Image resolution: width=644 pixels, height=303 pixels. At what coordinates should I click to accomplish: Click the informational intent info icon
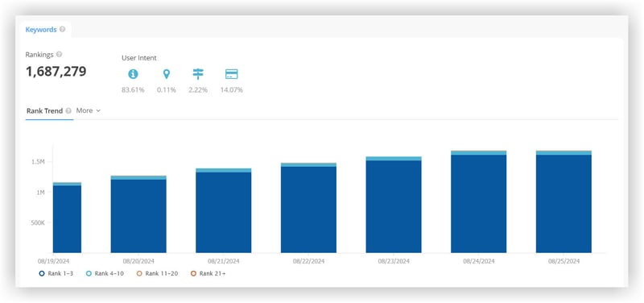[x=133, y=74]
